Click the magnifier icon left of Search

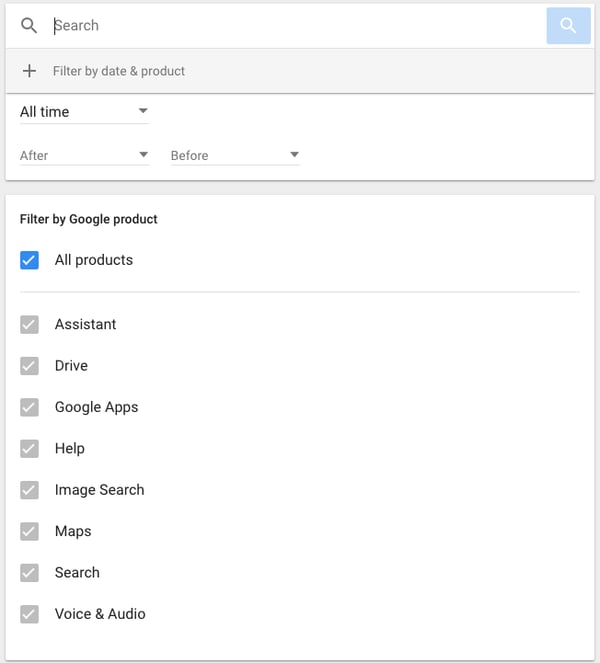point(29,26)
